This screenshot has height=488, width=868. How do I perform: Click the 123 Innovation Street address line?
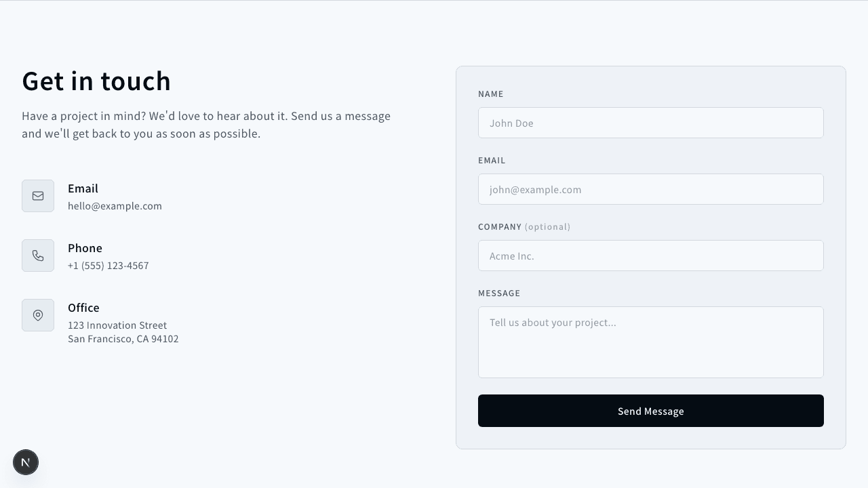point(117,325)
